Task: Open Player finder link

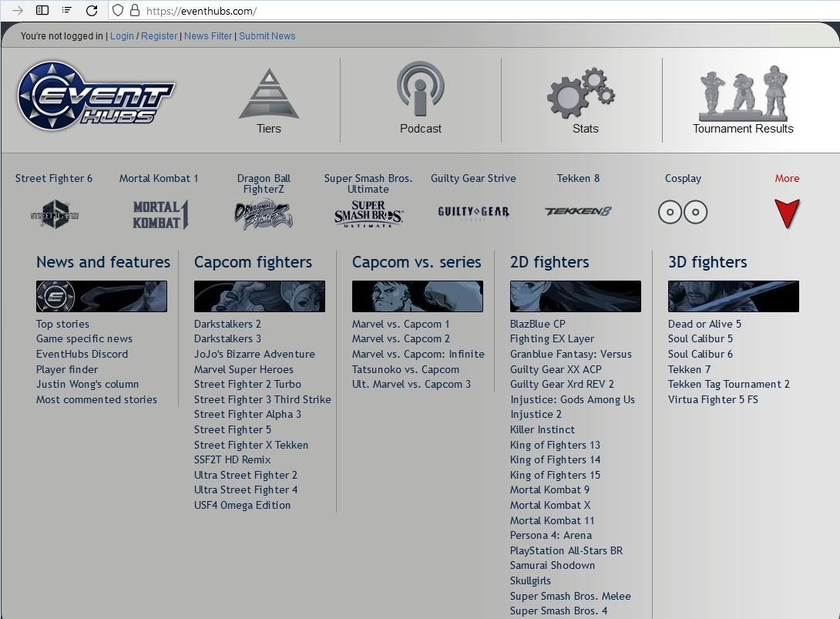Action: (67, 370)
